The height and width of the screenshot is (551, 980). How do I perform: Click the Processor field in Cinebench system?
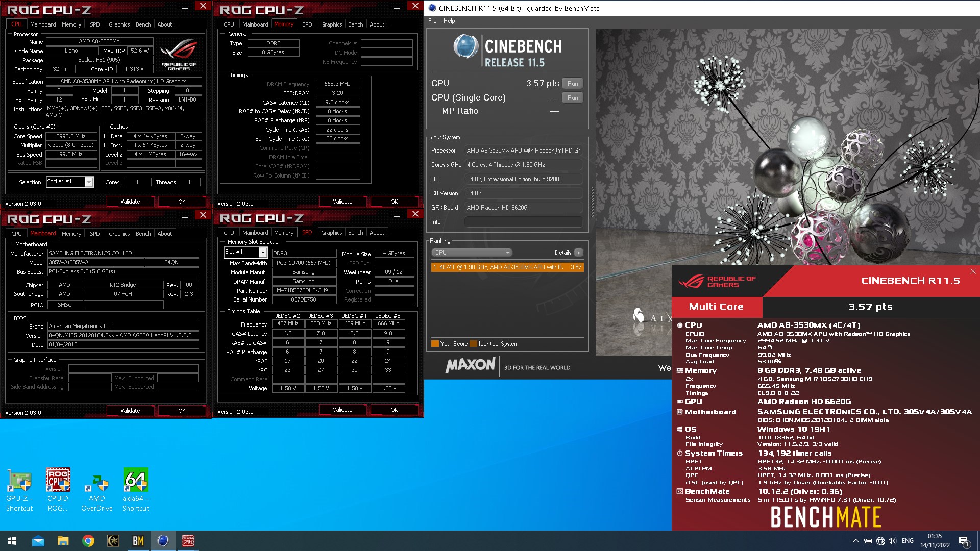click(523, 151)
